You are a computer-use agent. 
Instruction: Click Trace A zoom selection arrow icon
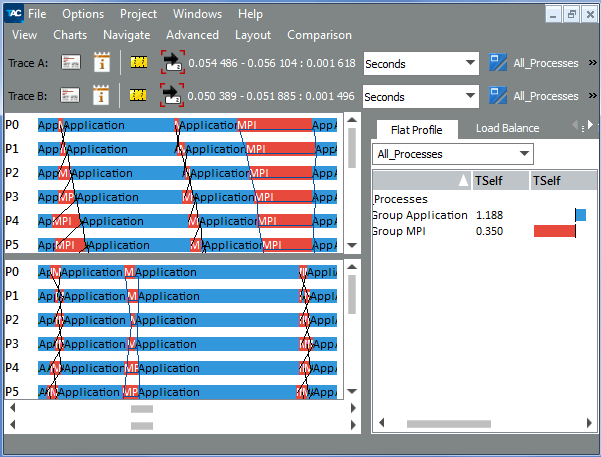[x=172, y=62]
